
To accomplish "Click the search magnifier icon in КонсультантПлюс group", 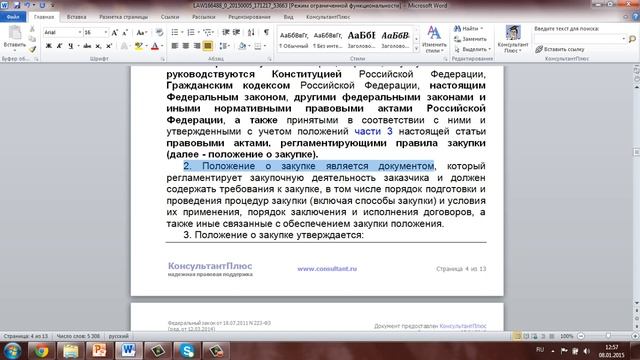I will pyautogui.click(x=632, y=39).
